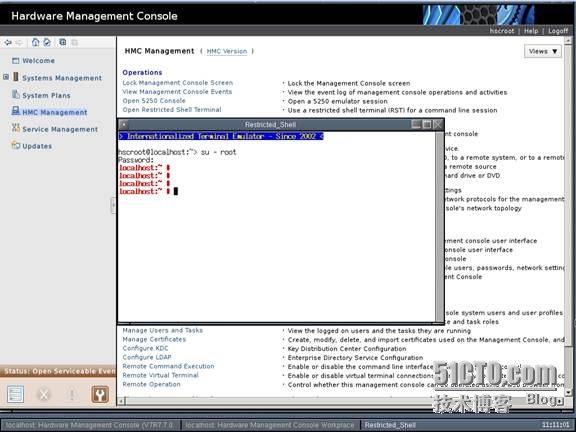Select Systems Management in navigation tree
576x432 pixels.
tap(62, 78)
